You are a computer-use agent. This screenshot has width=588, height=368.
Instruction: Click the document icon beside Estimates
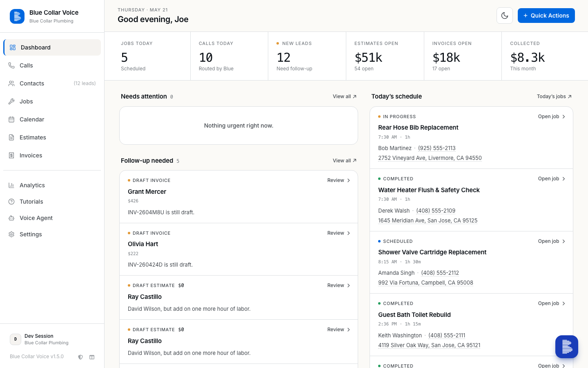(11, 137)
